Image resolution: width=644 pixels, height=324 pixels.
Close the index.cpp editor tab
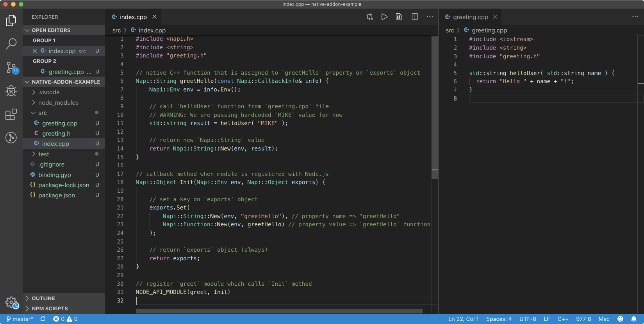pos(154,17)
